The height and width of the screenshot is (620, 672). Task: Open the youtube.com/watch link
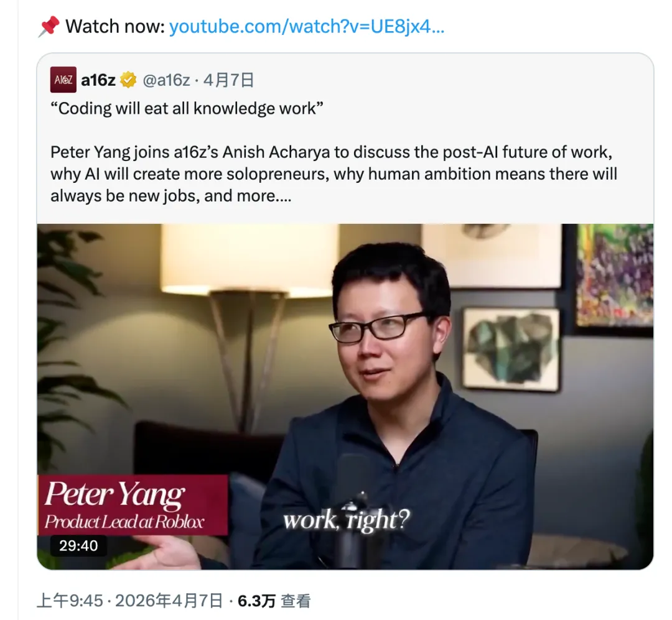tap(307, 27)
